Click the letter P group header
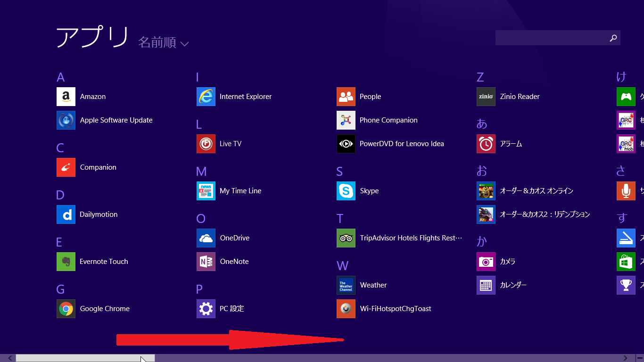The height and width of the screenshot is (362, 644). pos(199,289)
